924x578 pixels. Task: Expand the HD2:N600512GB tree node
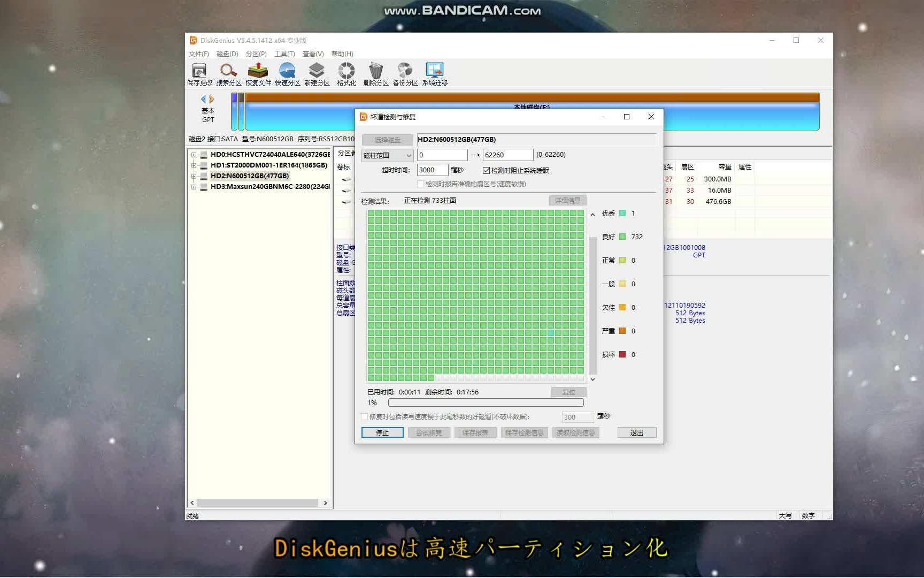[194, 176]
